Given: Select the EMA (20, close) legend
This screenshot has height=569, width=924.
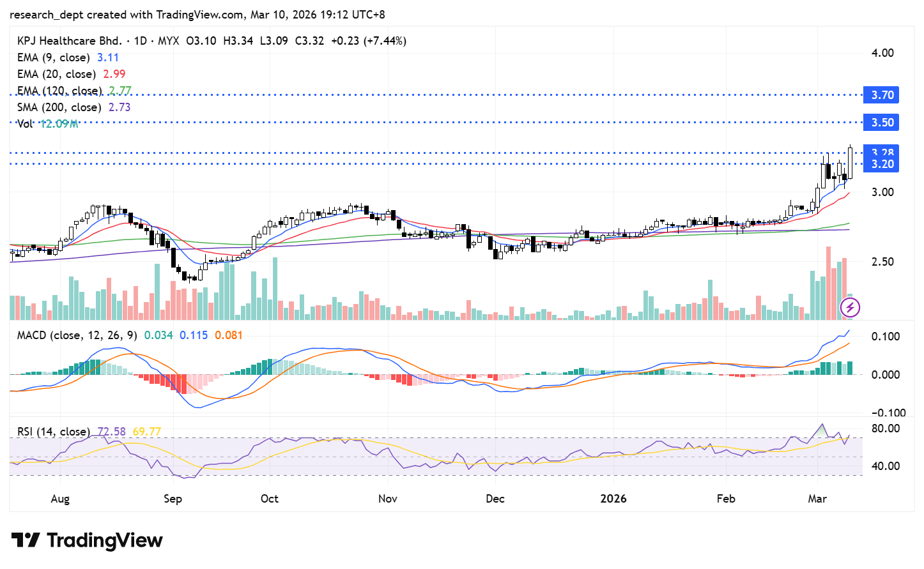Looking at the screenshot, I should 56,74.
